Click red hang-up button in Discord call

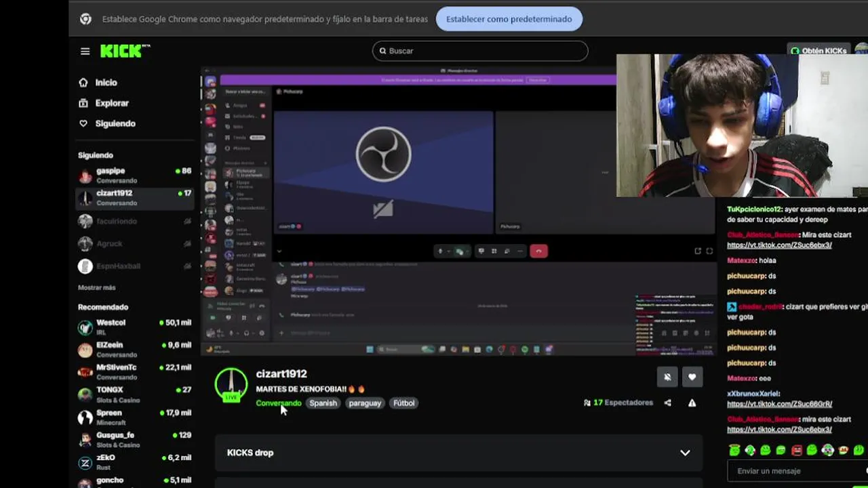pyautogui.click(x=538, y=251)
